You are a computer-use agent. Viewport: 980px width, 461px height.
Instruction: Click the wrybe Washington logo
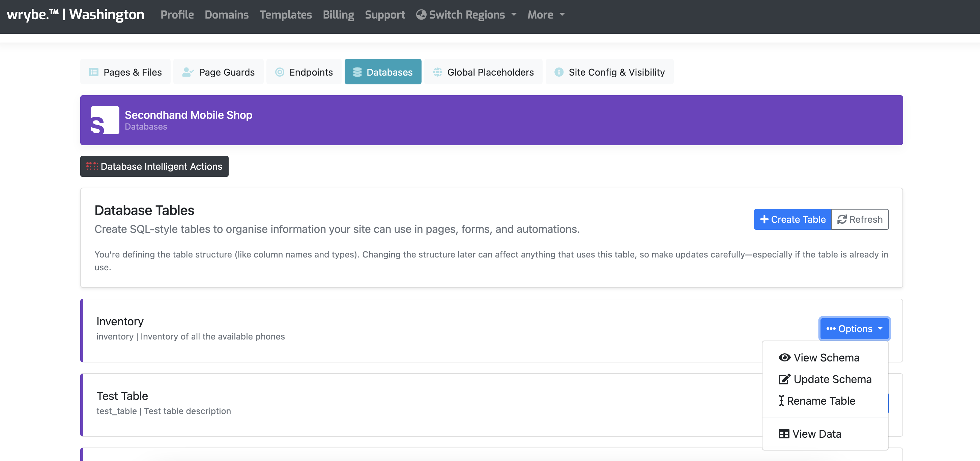75,15
